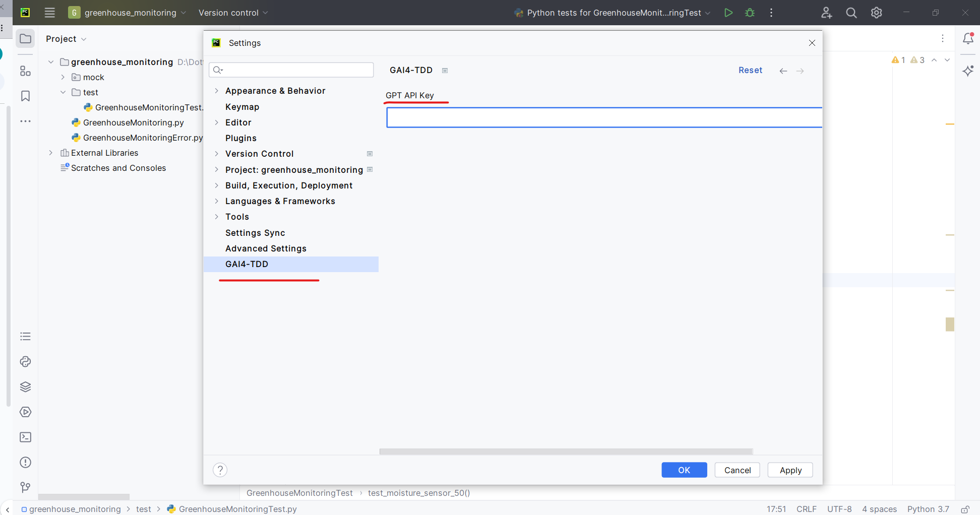Toggle Project tool window folder icon
980x515 pixels.
pos(25,39)
